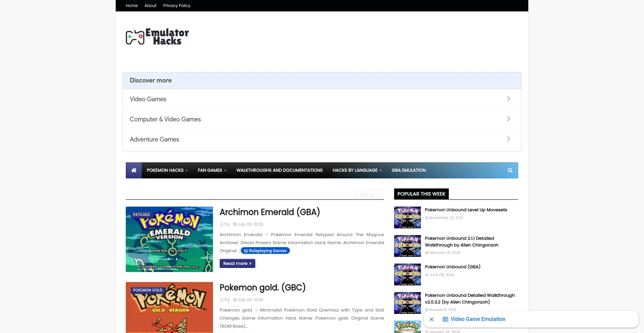Open Archimon Emerald thumbnail image
Viewport: 644px width, 333px height.
tap(169, 239)
